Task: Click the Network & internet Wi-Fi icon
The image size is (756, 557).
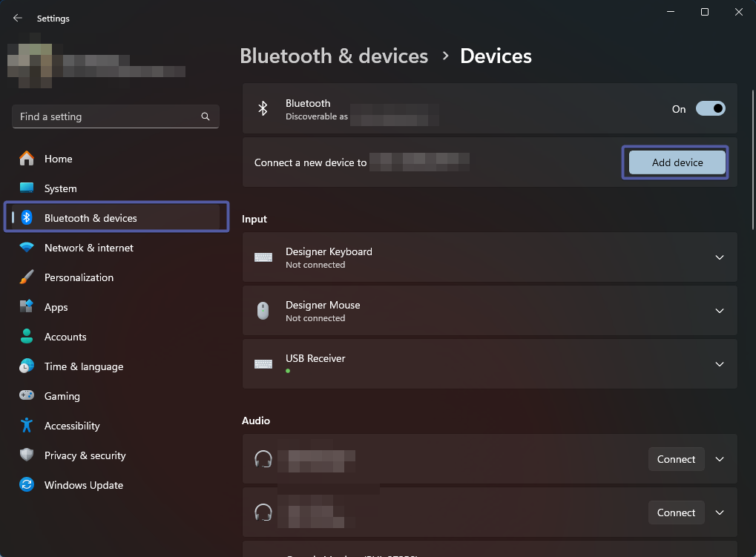Action: pyautogui.click(x=27, y=248)
